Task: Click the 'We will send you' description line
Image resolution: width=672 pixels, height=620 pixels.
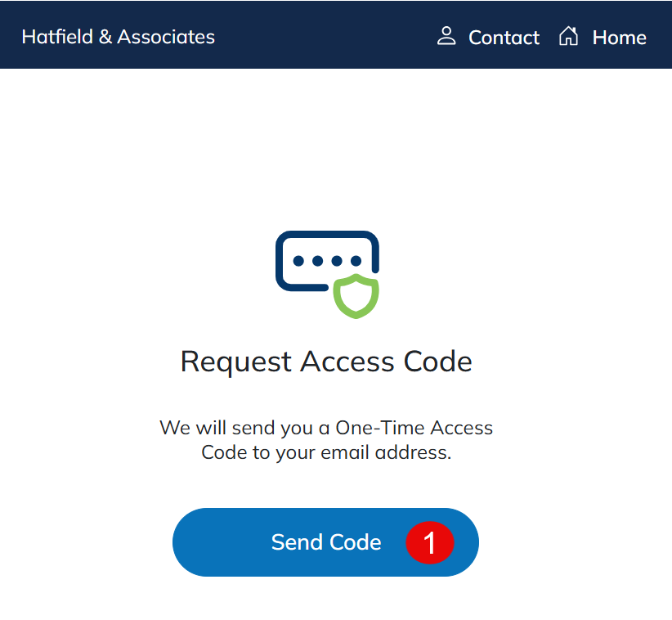Action: [x=326, y=428]
